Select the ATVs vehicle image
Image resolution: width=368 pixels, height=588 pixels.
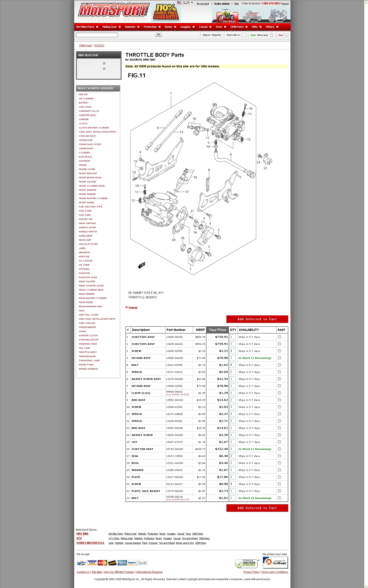coord(253,16)
